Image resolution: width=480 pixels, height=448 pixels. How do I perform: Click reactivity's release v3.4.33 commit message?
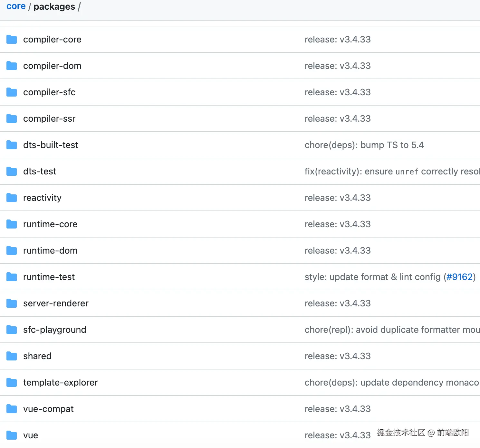pyautogui.click(x=338, y=198)
